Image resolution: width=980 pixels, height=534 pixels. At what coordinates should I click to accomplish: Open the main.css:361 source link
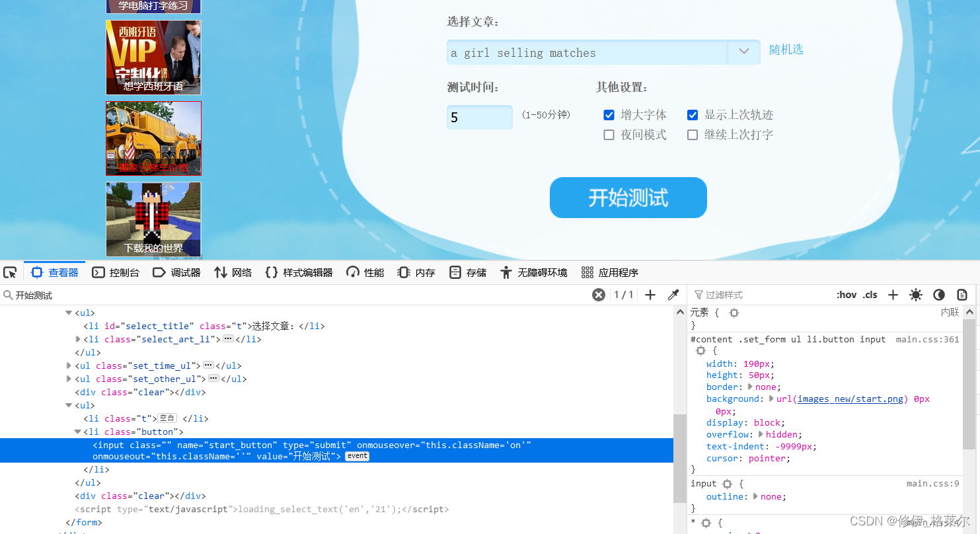[927, 339]
